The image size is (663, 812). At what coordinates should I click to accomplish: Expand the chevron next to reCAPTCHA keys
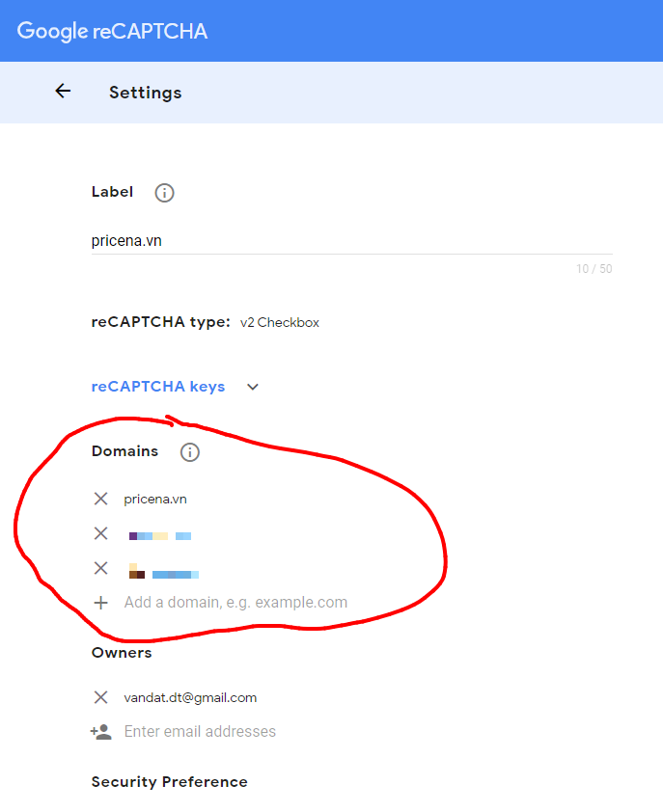point(253,387)
